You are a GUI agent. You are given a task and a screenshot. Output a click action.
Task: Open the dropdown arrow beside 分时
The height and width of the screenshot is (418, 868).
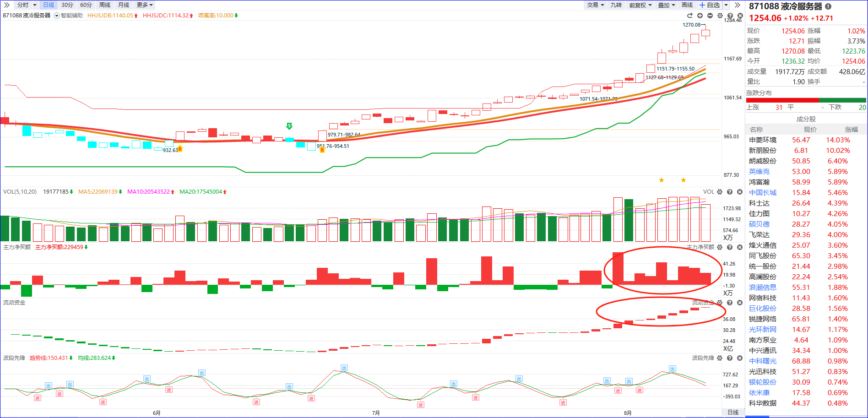tap(35, 5)
